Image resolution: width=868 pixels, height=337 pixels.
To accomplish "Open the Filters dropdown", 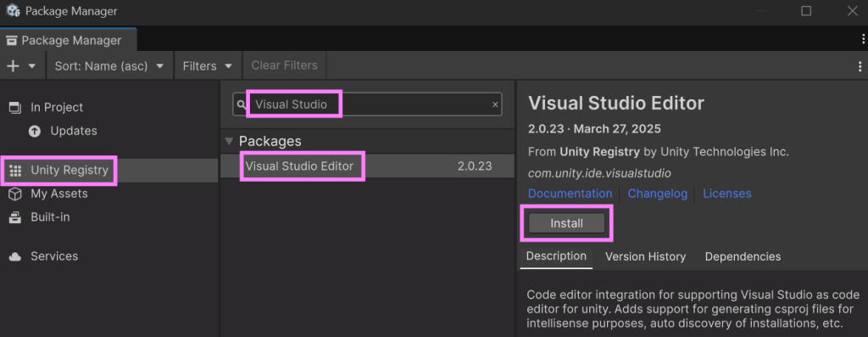I will pyautogui.click(x=208, y=66).
